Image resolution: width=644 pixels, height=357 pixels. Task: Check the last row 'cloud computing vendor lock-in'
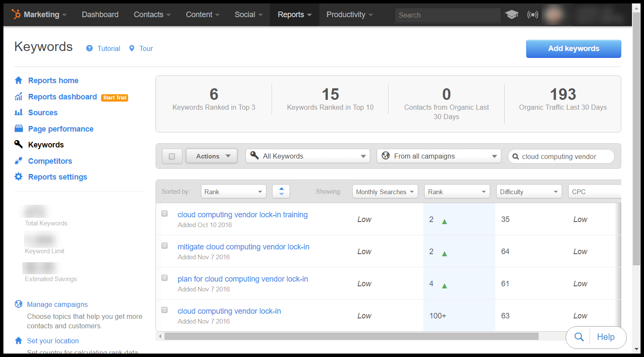(x=165, y=310)
